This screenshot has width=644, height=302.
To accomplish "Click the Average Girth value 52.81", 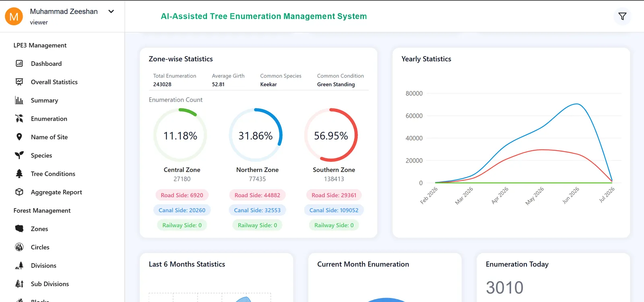I will coord(218,84).
